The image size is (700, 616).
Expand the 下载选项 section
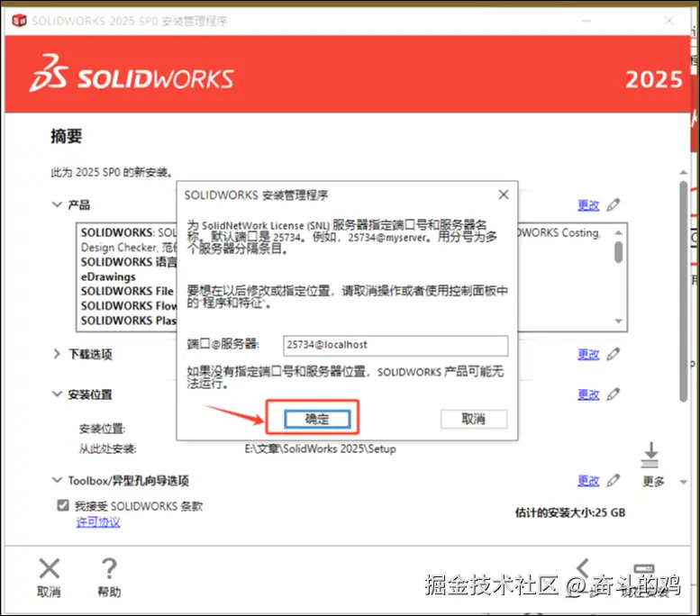click(x=57, y=354)
